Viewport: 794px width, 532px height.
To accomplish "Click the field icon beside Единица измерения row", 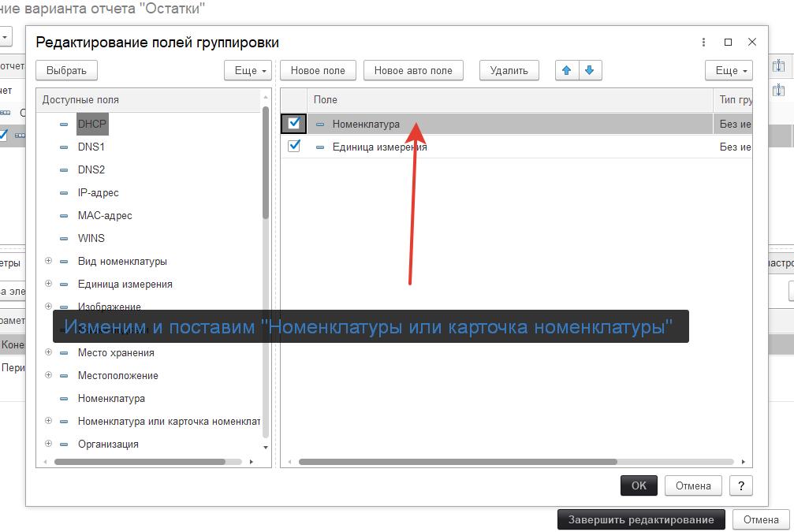I will [320, 147].
